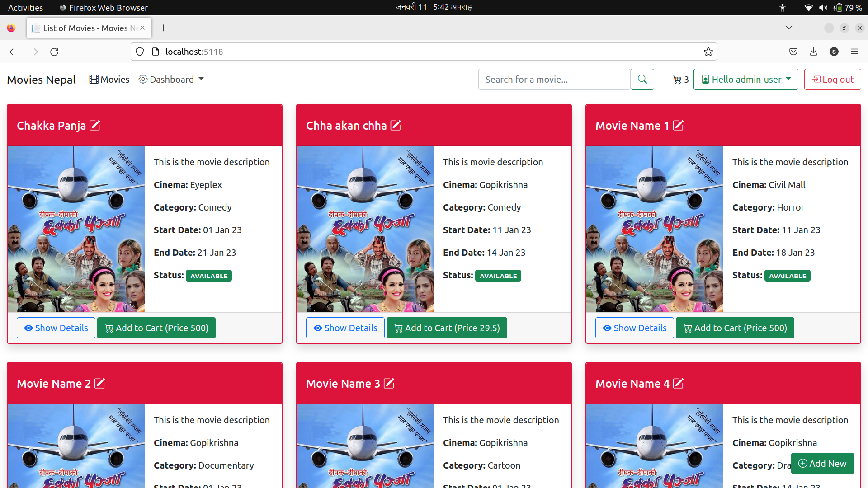Select the Movies tab in the navbar

[x=109, y=79]
